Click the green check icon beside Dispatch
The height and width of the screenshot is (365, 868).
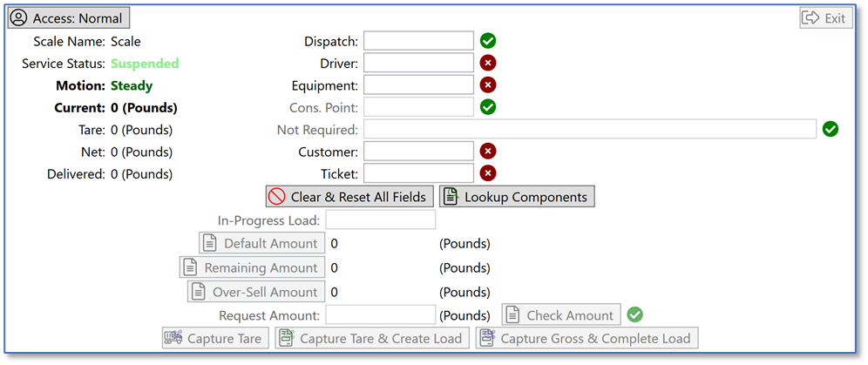click(x=488, y=40)
